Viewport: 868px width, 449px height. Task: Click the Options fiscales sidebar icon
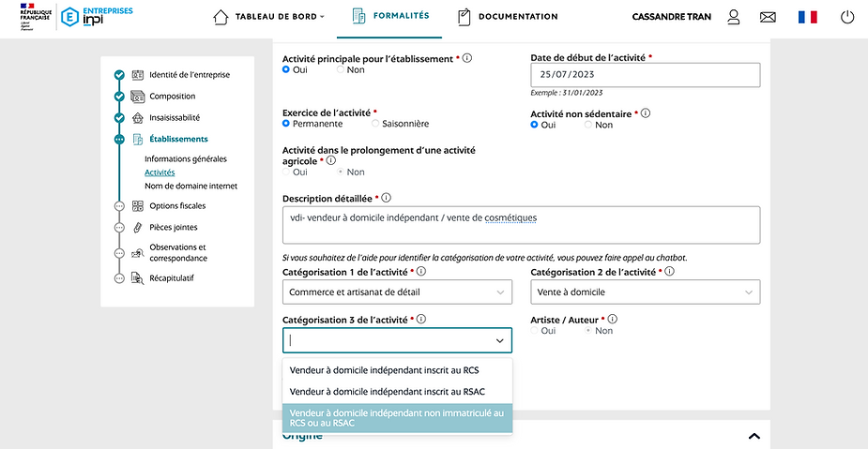(138, 206)
